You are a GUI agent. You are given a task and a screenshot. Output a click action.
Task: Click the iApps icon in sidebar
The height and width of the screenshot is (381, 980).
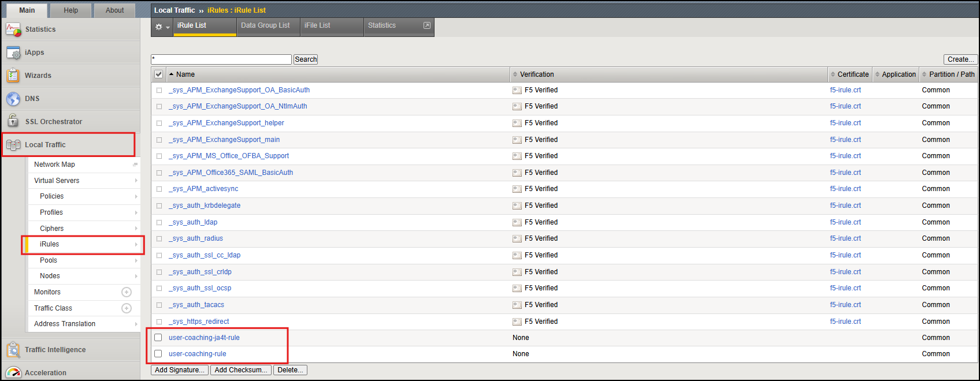click(13, 53)
